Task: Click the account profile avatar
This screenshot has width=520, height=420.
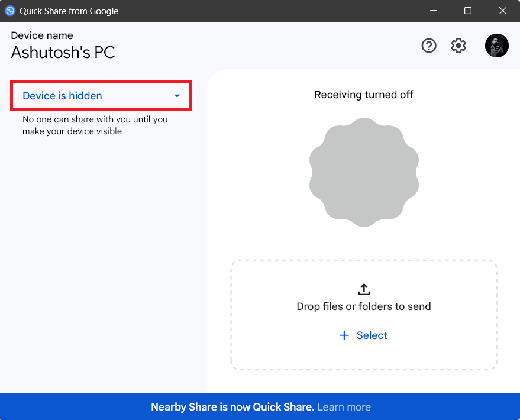Action: [497, 46]
